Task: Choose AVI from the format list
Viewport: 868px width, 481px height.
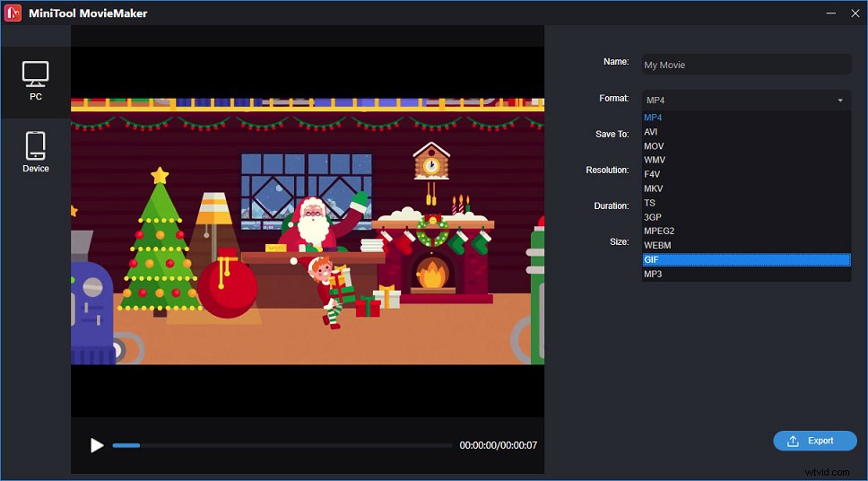Action: click(746, 132)
